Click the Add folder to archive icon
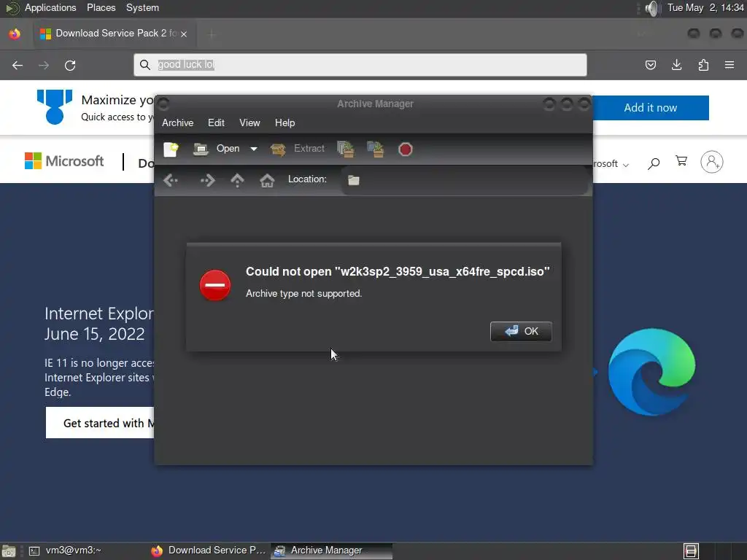 [376, 149]
